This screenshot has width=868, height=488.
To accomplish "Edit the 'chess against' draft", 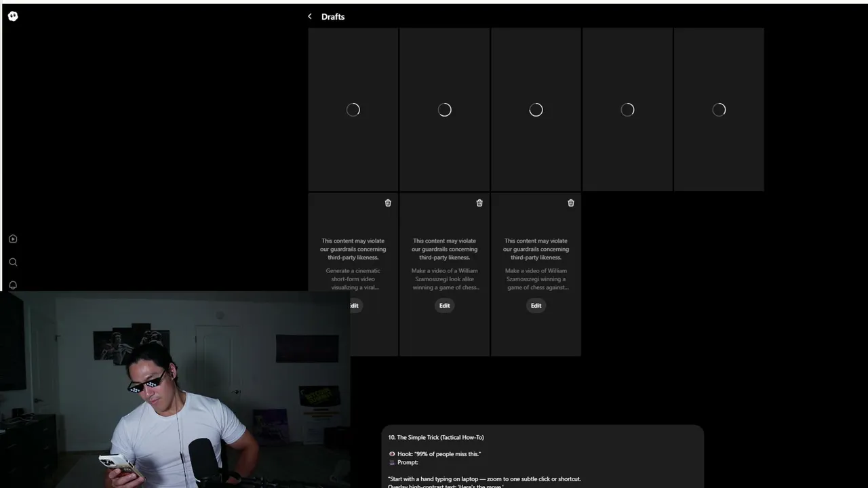I will pos(536,306).
